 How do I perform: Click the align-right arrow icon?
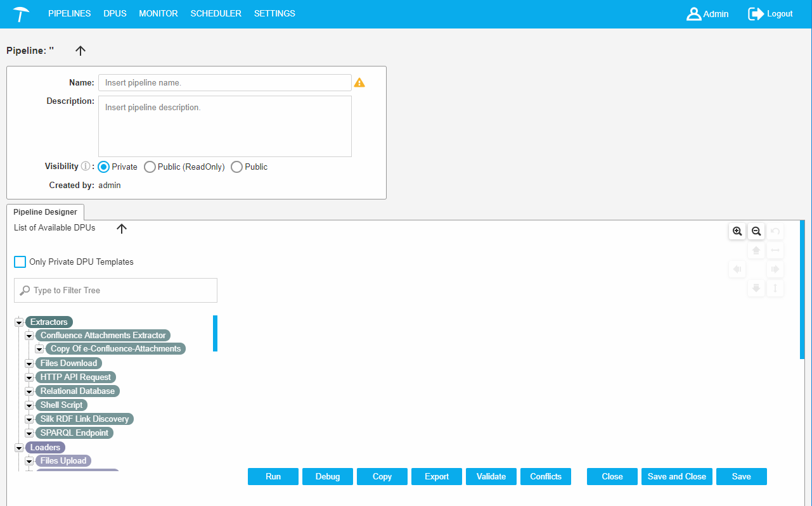click(775, 270)
